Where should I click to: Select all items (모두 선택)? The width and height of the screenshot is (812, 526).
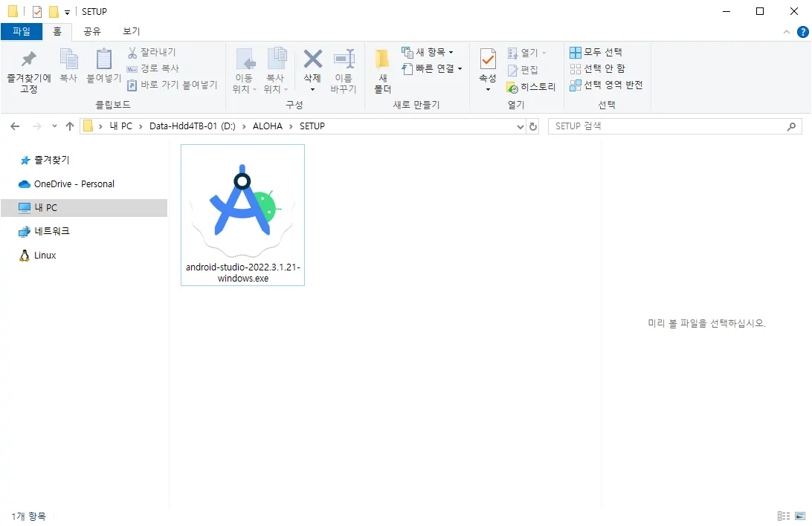(596, 52)
